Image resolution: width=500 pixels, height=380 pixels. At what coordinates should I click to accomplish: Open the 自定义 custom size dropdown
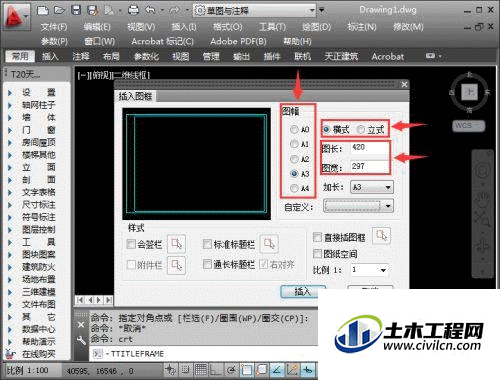[358, 206]
